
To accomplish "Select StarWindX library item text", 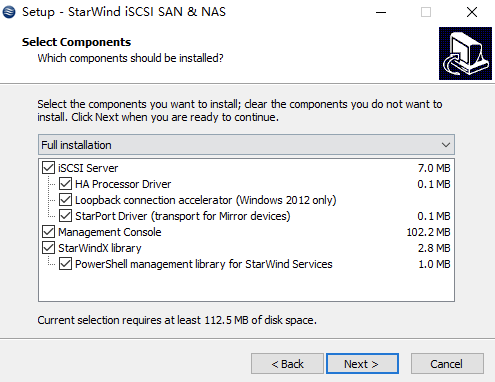I will (100, 248).
